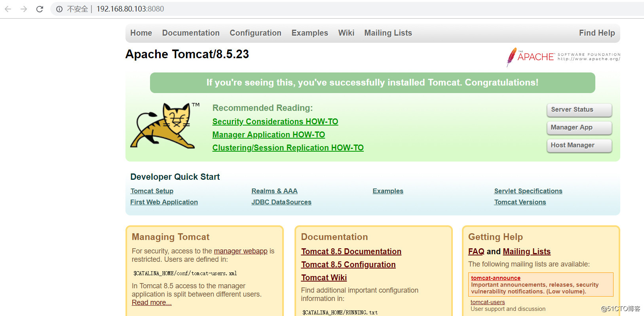Screen dimensions: 644x316
Task: Reload the page with the refresh icon
Action: [x=40, y=9]
